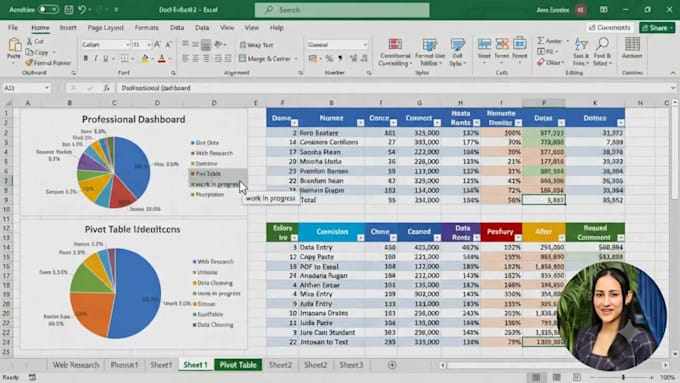Switch to Page Layout view icon
The height and width of the screenshot is (383, 680).
pyautogui.click(x=557, y=377)
